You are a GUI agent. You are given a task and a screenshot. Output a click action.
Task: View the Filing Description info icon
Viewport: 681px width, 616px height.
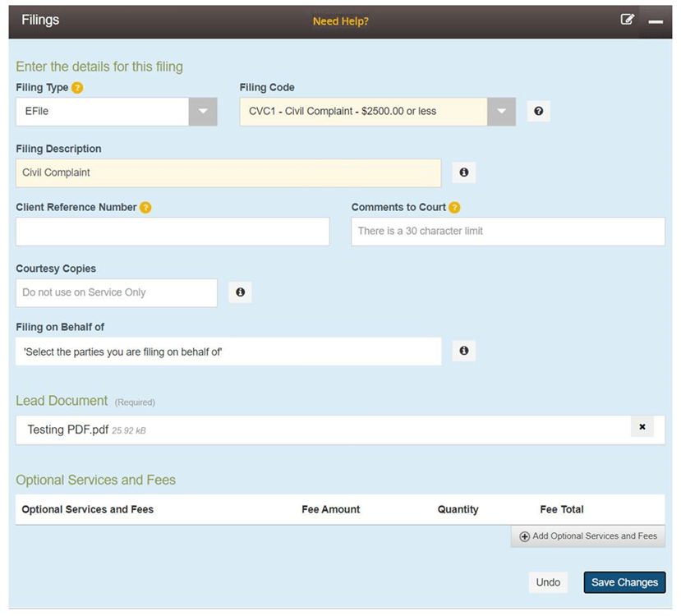[463, 172]
